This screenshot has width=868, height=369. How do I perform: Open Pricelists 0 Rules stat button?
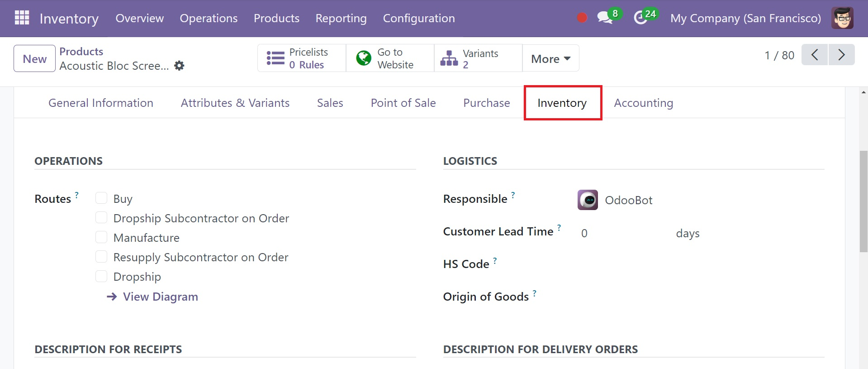tap(302, 58)
